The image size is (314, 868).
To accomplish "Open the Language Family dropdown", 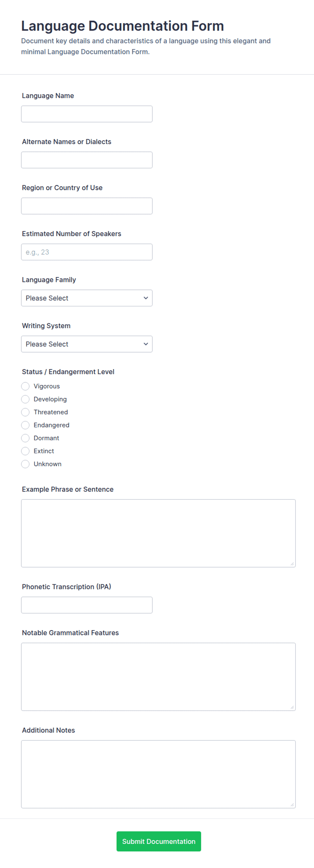I will click(87, 298).
